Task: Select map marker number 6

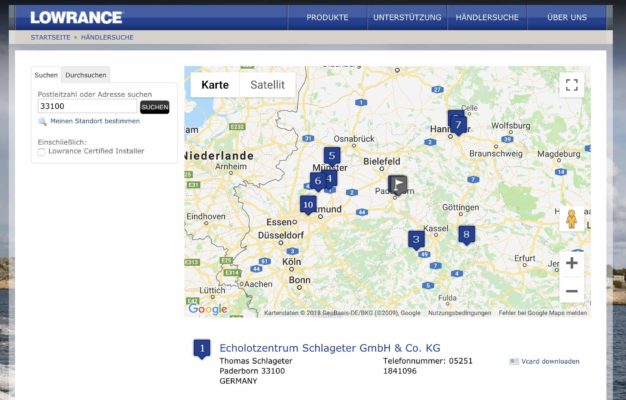Action: tap(317, 181)
